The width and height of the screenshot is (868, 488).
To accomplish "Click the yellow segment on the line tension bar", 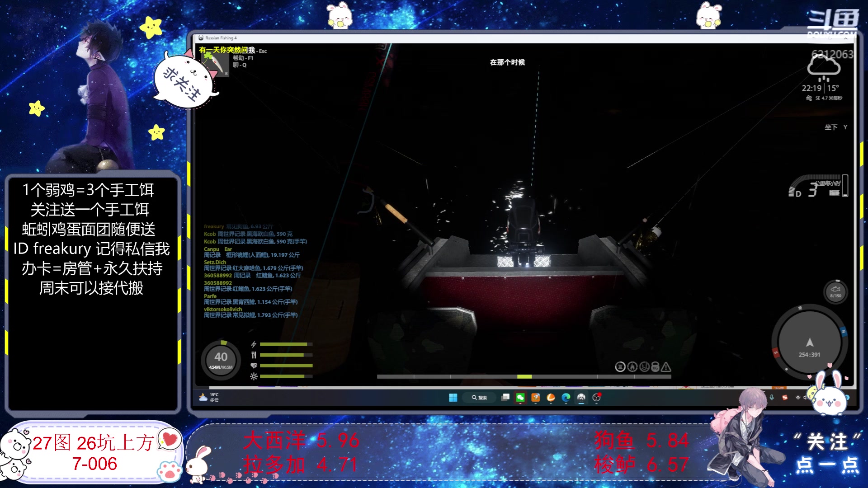I will click(524, 376).
